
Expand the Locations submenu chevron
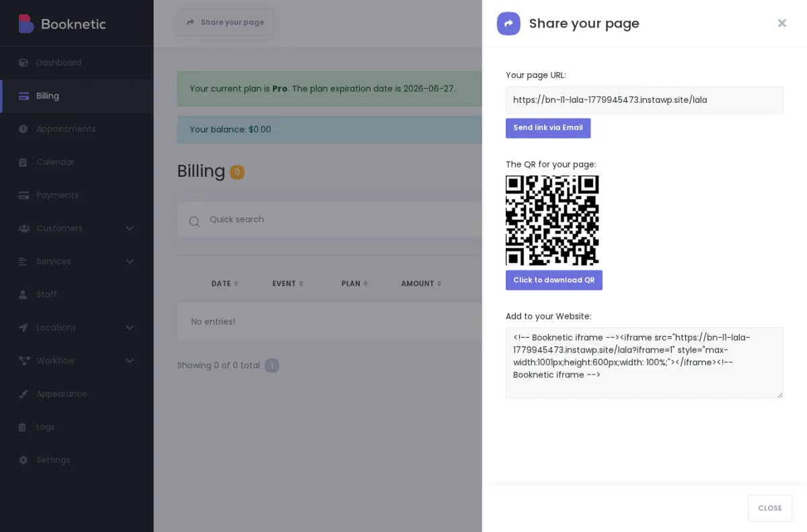pos(130,328)
